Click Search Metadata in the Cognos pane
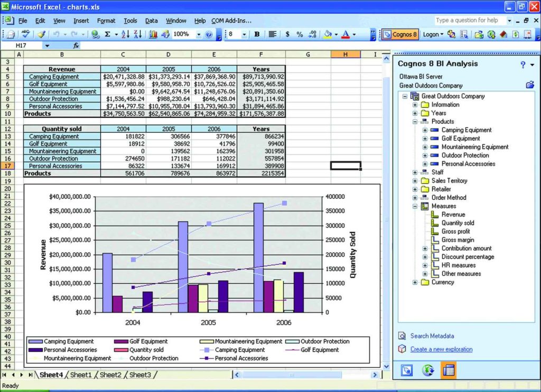 coord(432,336)
